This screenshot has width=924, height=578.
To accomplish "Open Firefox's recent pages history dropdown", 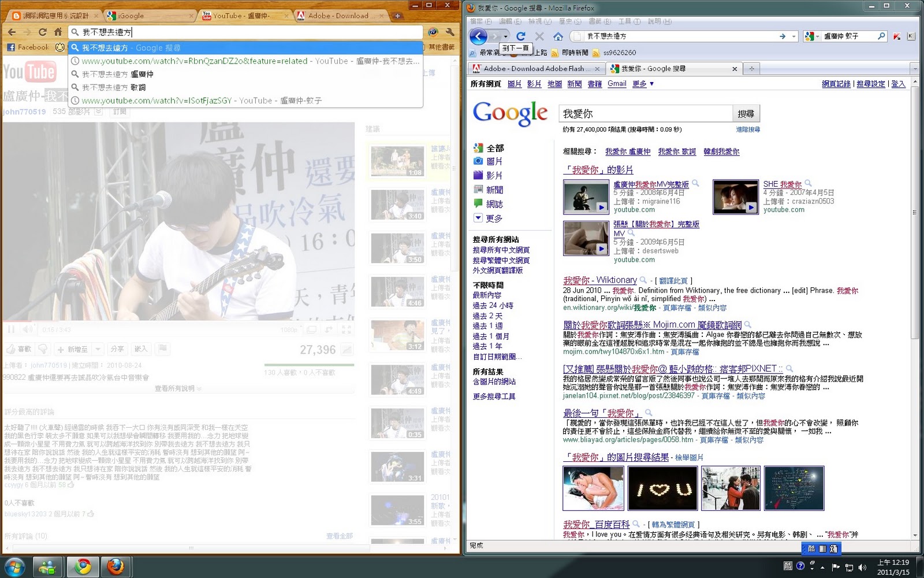I will [506, 36].
